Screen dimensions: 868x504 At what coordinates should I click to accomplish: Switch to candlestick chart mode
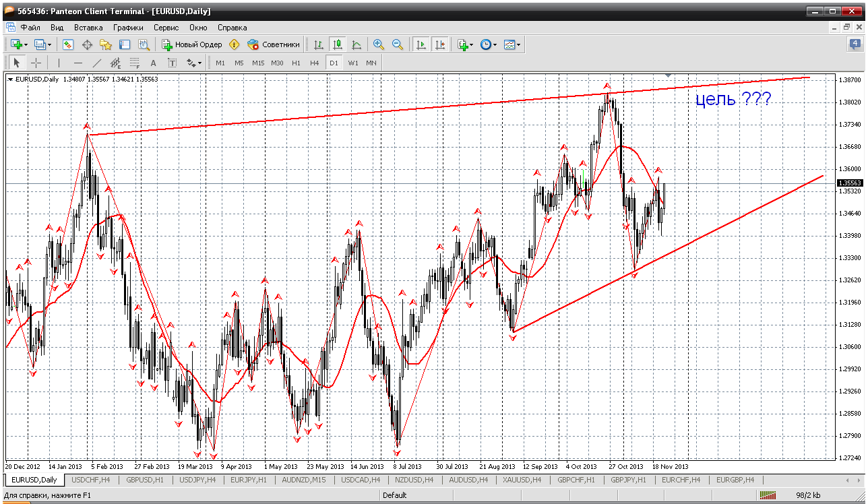click(338, 44)
